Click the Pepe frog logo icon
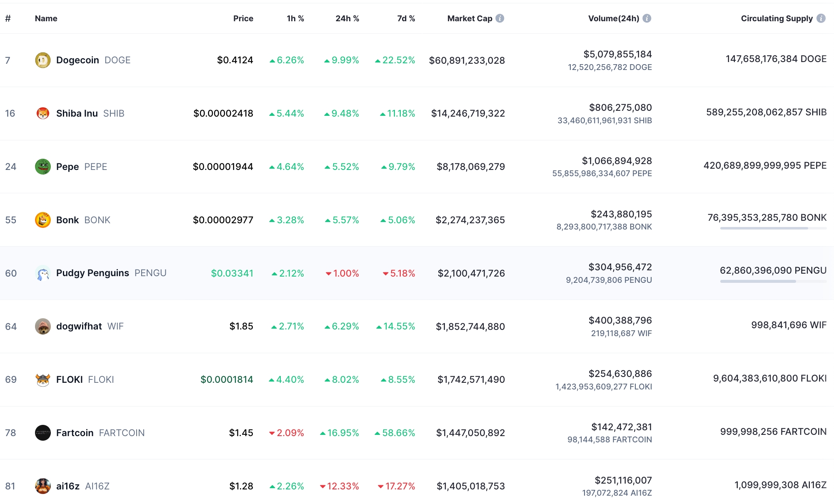 point(43,167)
